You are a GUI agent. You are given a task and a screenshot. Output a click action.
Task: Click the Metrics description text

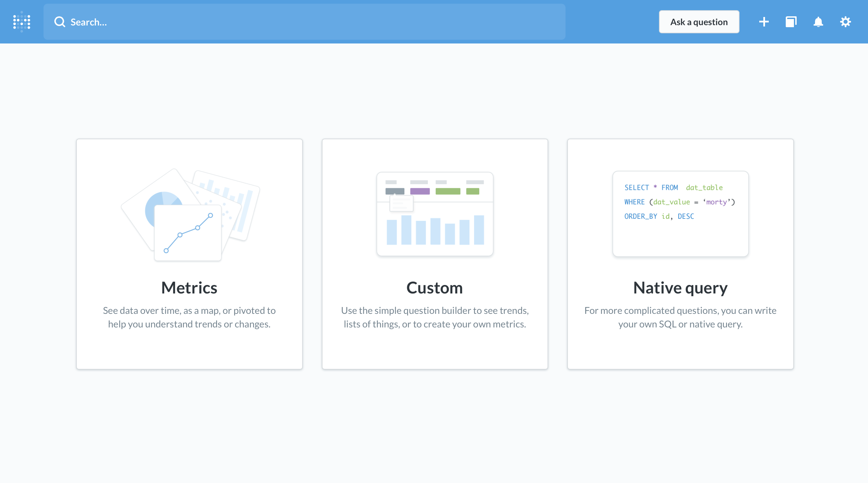(x=189, y=317)
